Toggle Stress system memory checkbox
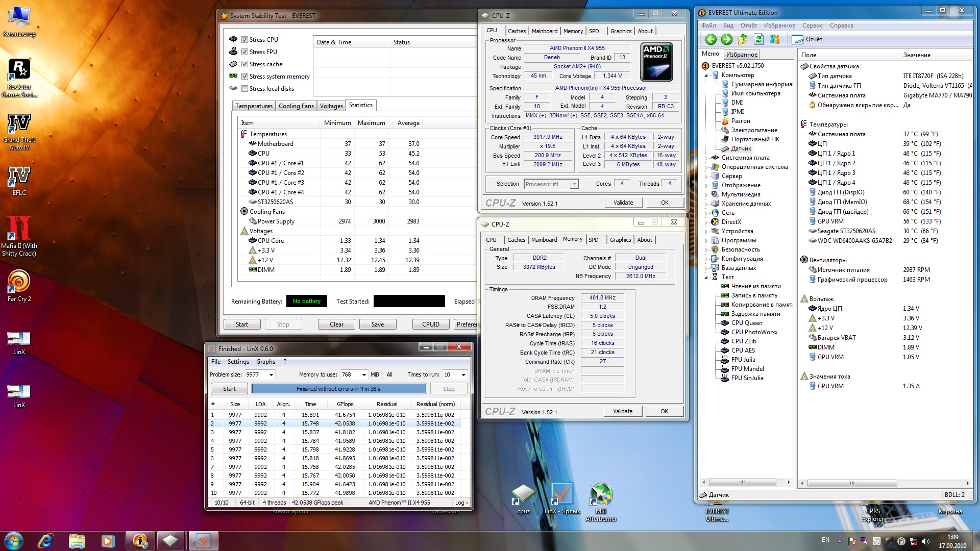The image size is (980, 551). point(245,76)
